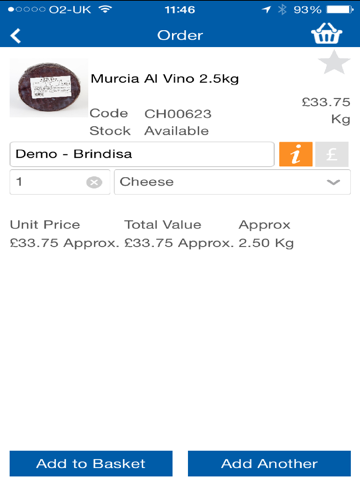360x480 pixels.
Task: Tap the £33.75 Kg price label
Action: pos(326,110)
